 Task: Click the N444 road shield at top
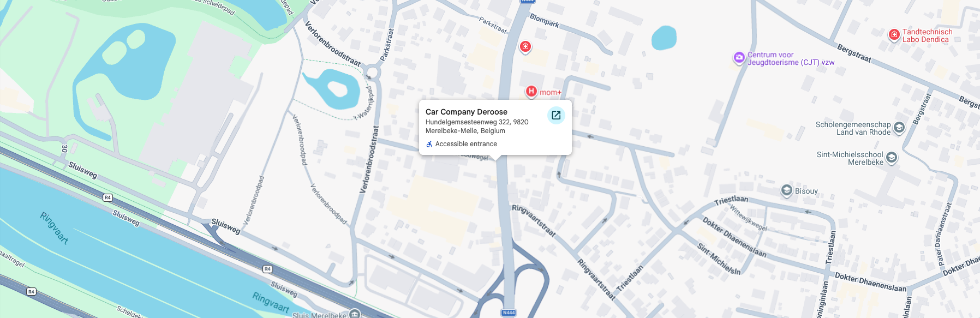[x=527, y=2]
